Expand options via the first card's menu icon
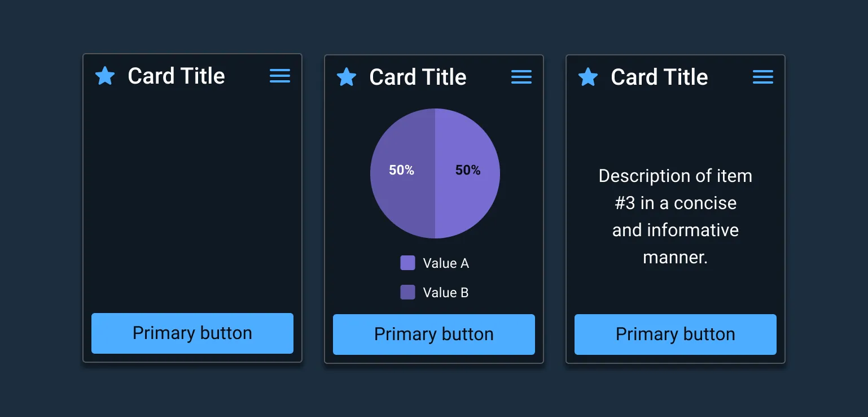The image size is (868, 417). pos(280,76)
